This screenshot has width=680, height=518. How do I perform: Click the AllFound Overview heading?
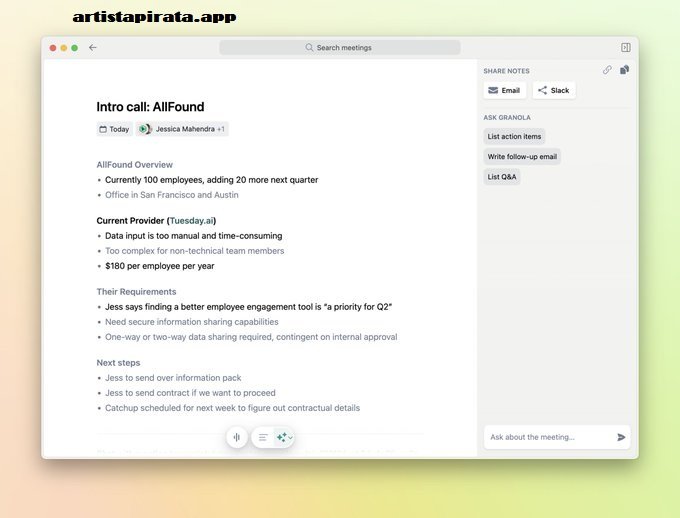pos(134,164)
